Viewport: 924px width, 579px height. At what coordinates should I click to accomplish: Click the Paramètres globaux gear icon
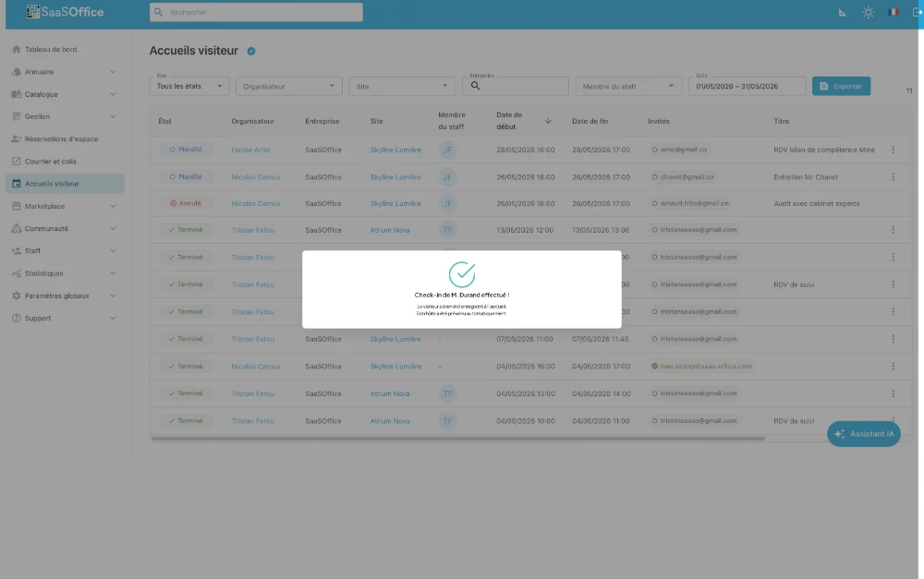17,296
